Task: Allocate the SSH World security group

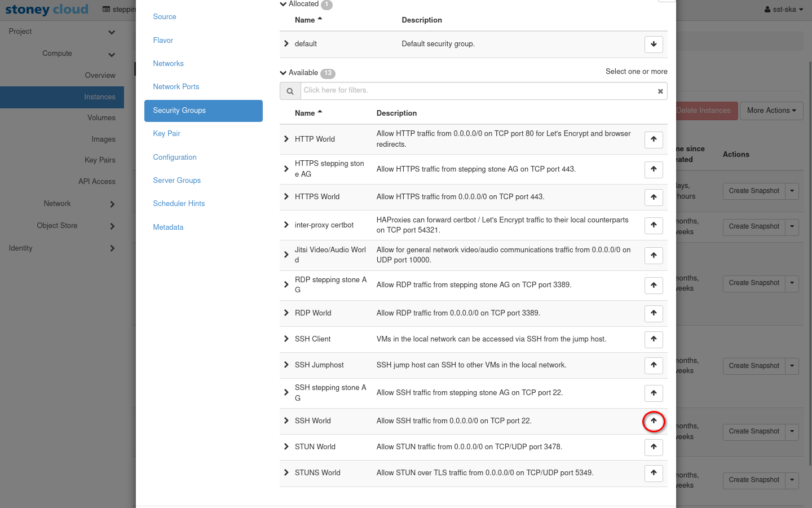Action: pos(654,421)
